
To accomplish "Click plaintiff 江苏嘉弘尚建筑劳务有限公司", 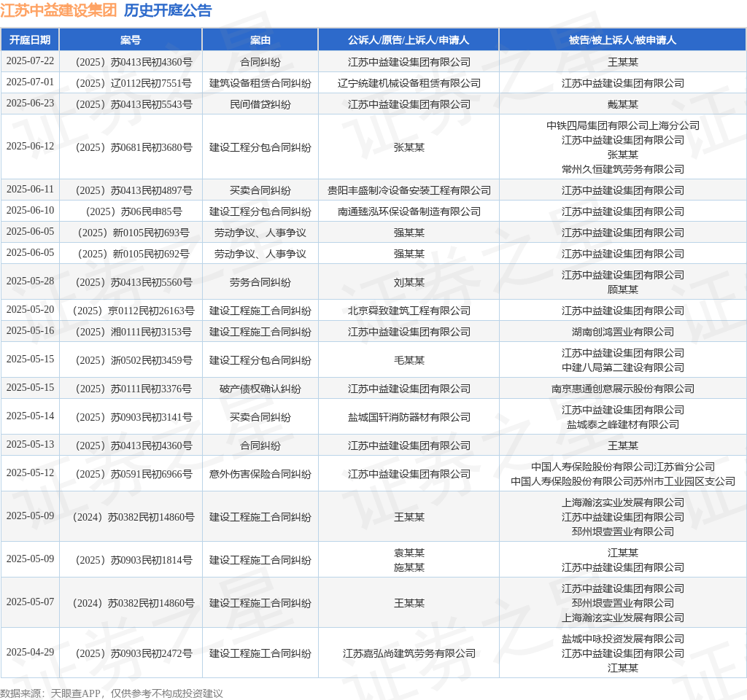I will coord(409,653).
